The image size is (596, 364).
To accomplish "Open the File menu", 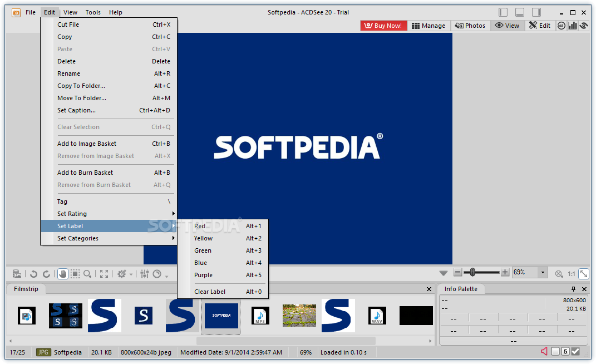I will pyautogui.click(x=31, y=12).
